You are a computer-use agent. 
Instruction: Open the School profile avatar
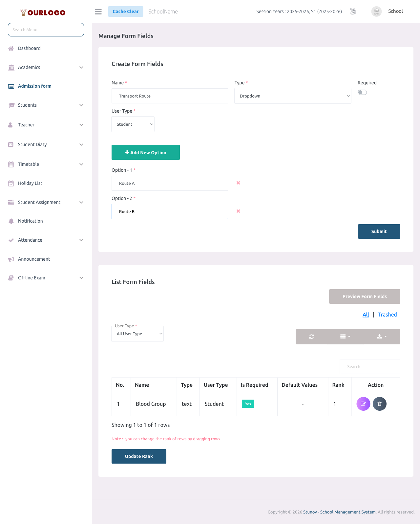tap(376, 11)
